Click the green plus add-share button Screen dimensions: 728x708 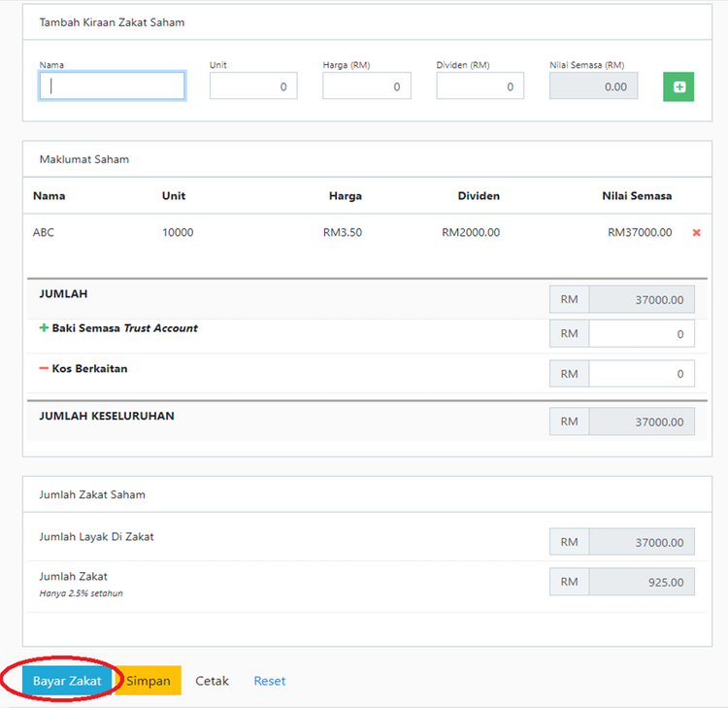click(x=678, y=87)
